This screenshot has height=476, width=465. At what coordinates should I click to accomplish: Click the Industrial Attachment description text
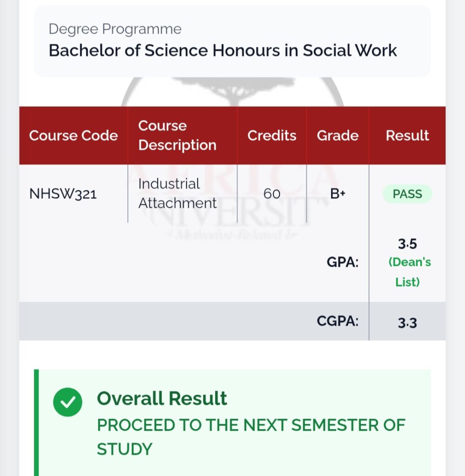(x=177, y=193)
